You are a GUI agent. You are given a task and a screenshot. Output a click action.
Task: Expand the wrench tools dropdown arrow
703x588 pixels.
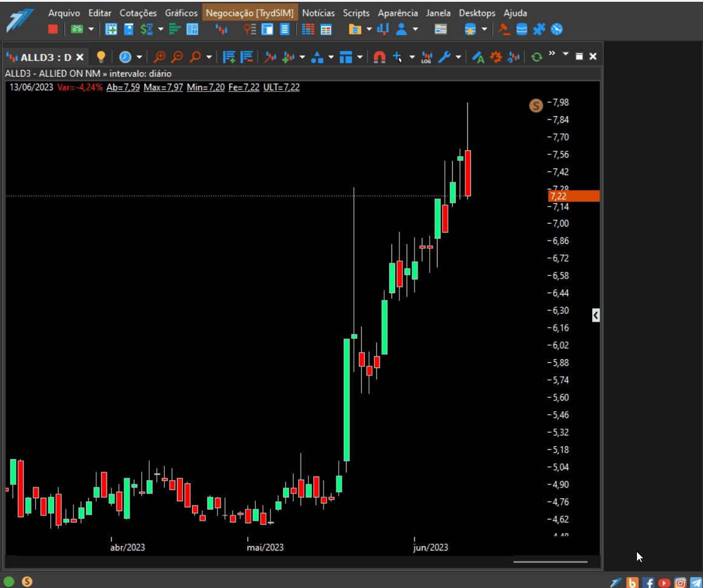(458, 57)
